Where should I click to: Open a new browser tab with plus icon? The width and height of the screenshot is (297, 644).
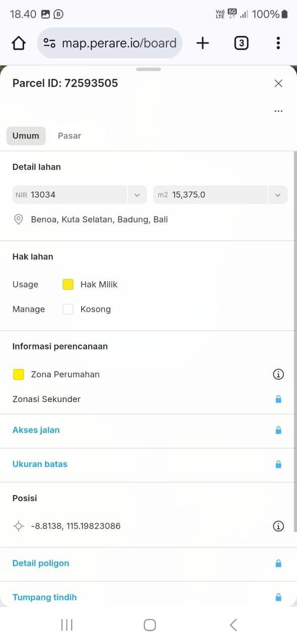(202, 43)
